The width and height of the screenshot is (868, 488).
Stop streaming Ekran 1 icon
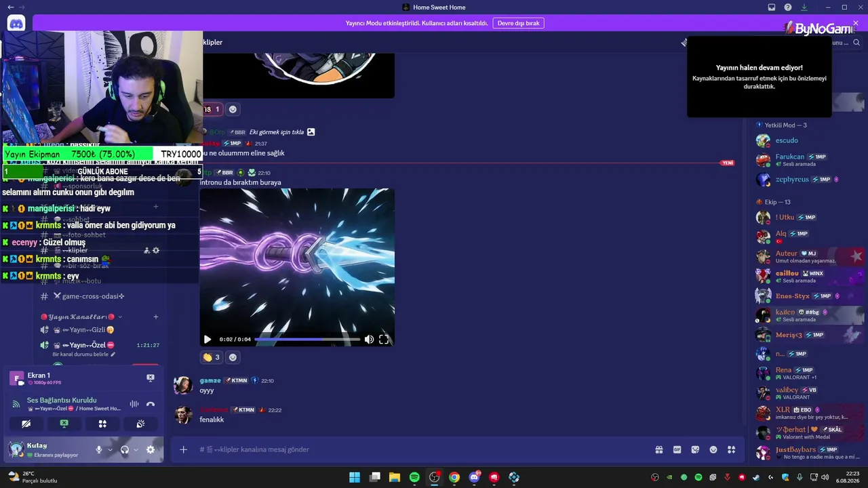click(x=151, y=378)
